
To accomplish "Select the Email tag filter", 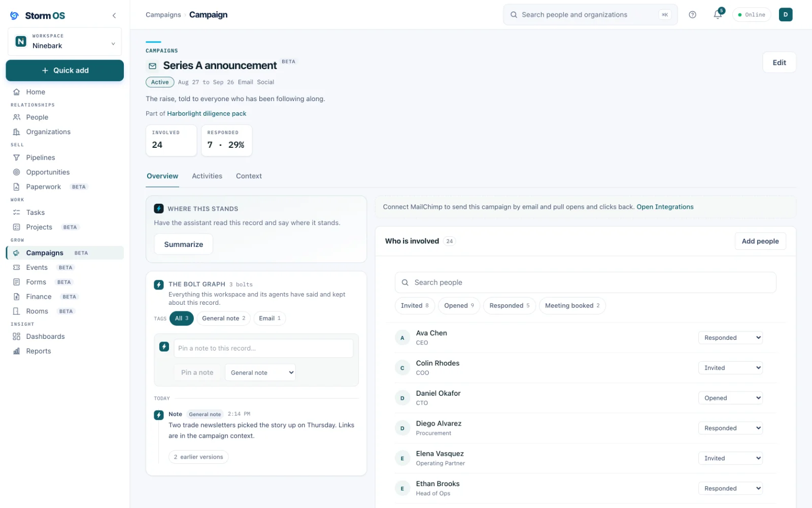I will (x=269, y=319).
